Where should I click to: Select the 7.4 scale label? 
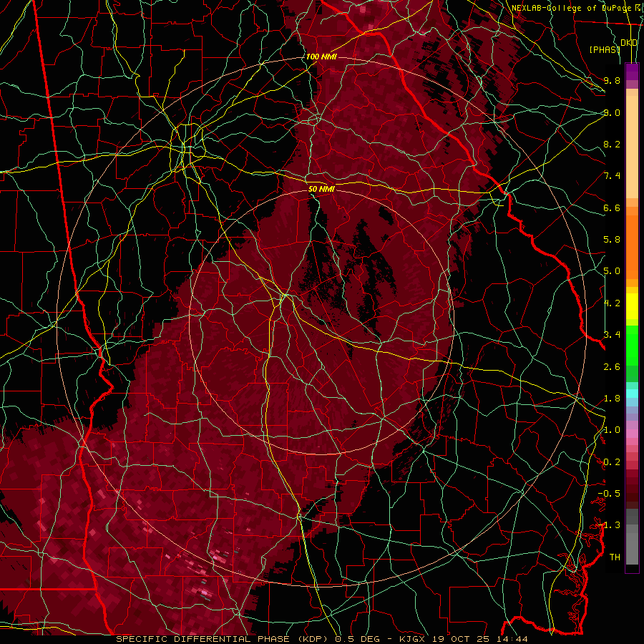point(612,176)
